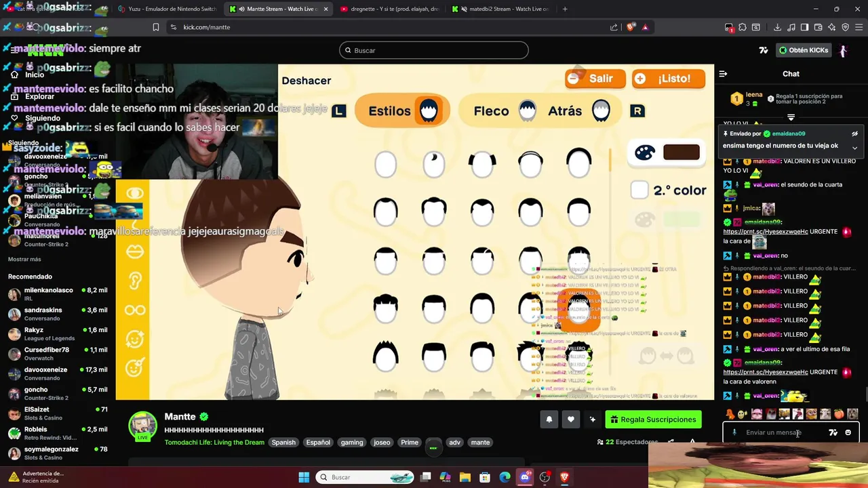
Task: Switch to the dregnette YouTube tab
Action: click(389, 9)
